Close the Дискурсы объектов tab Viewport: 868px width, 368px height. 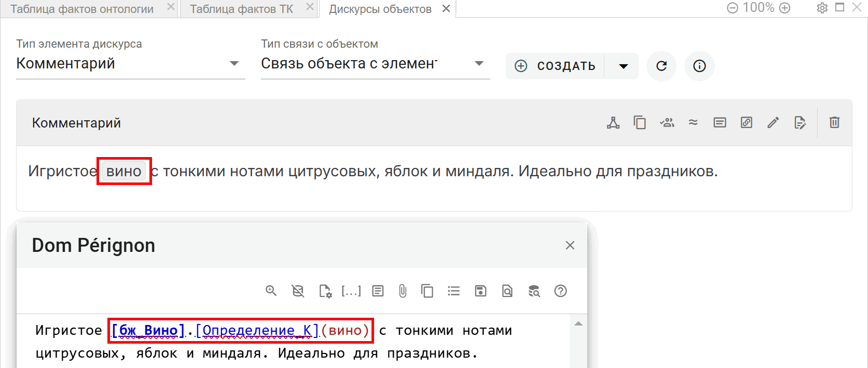click(446, 9)
